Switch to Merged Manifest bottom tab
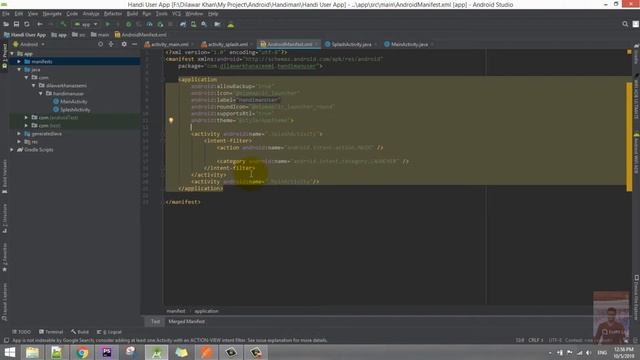 pos(187,322)
